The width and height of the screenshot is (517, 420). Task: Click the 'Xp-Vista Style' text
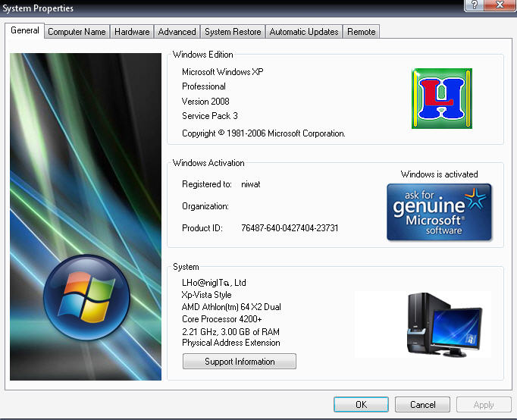[x=207, y=295]
